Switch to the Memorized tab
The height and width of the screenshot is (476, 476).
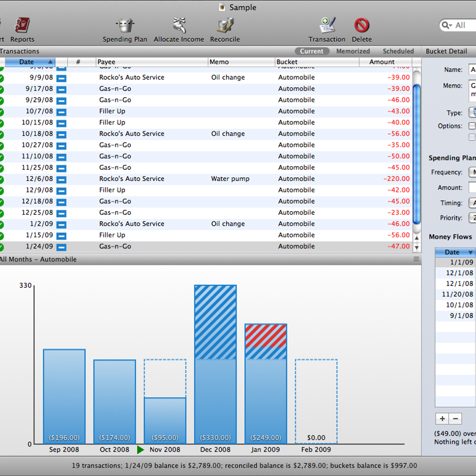coord(353,51)
